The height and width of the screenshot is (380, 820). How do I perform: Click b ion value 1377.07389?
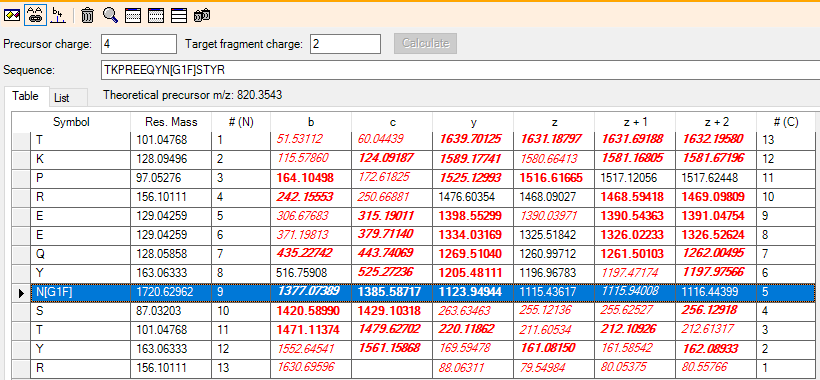click(x=311, y=293)
